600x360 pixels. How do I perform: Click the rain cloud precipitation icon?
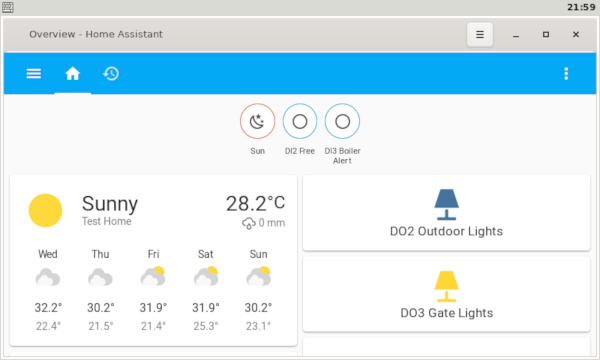pos(249,223)
